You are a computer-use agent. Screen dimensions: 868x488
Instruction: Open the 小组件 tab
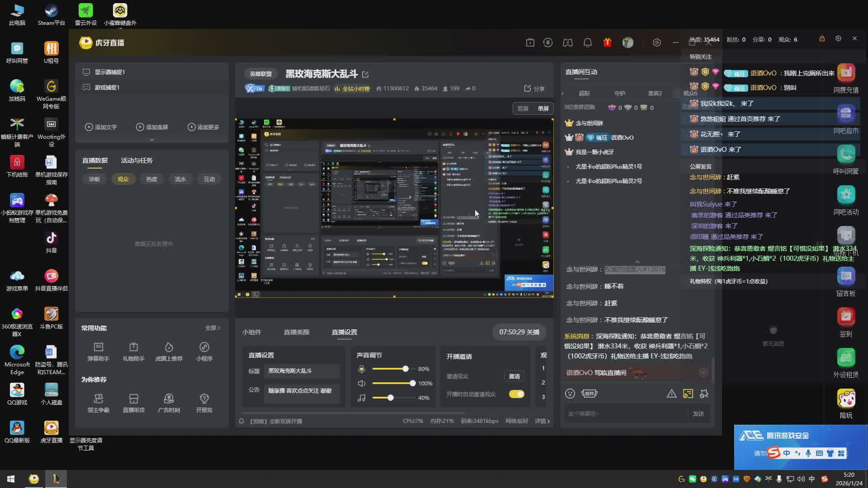[x=252, y=332]
